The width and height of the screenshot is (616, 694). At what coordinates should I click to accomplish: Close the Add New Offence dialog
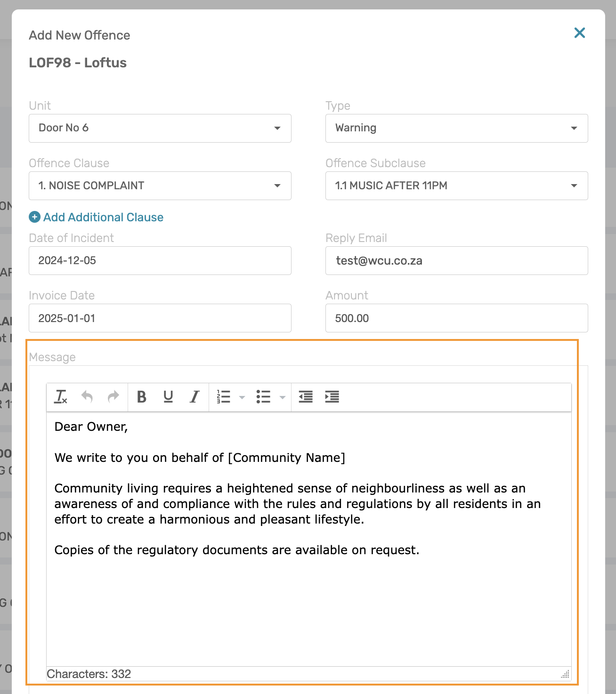[580, 32]
